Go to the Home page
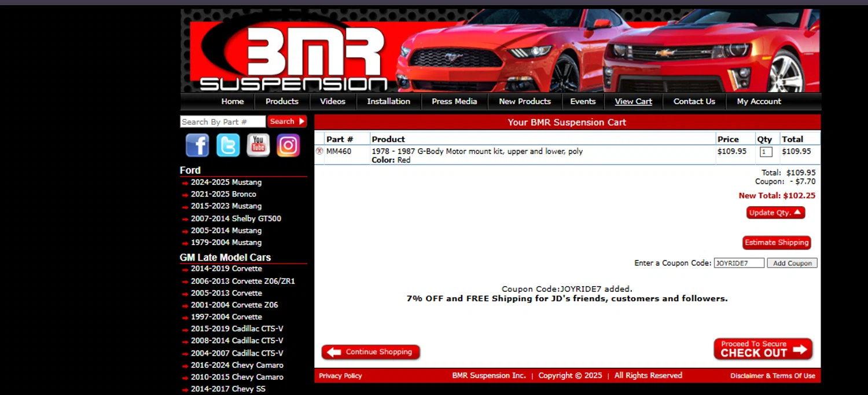The width and height of the screenshot is (868, 395). tap(233, 101)
